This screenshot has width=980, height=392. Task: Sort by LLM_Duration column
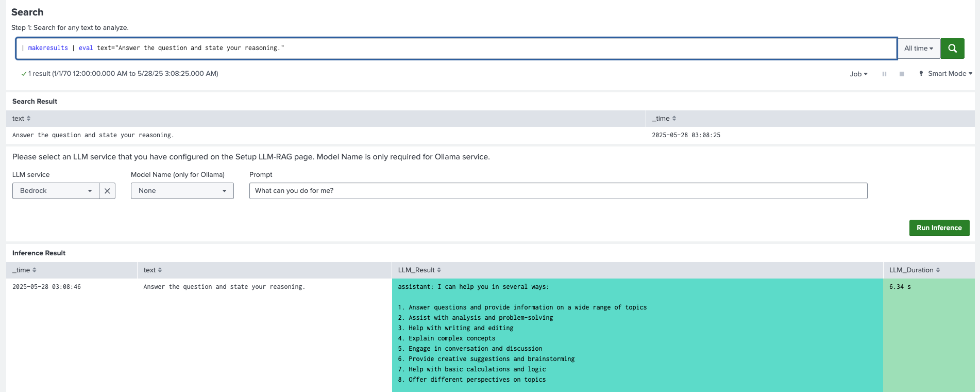coord(915,270)
